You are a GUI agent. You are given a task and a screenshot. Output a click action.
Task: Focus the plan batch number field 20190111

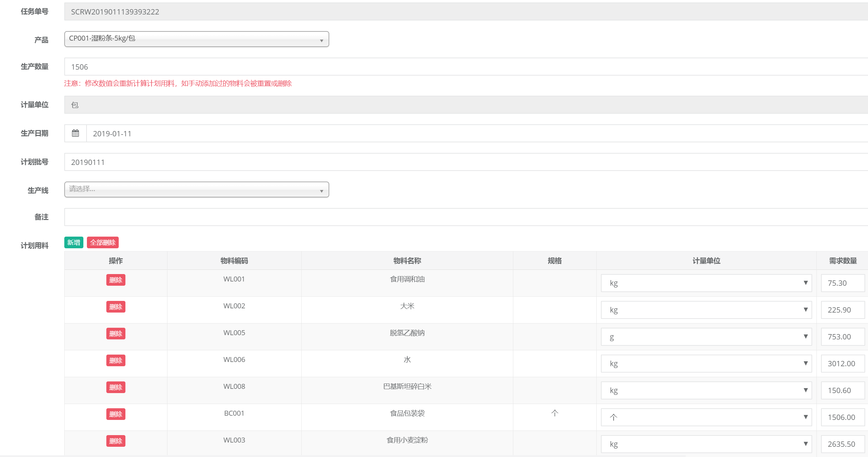[459, 162]
